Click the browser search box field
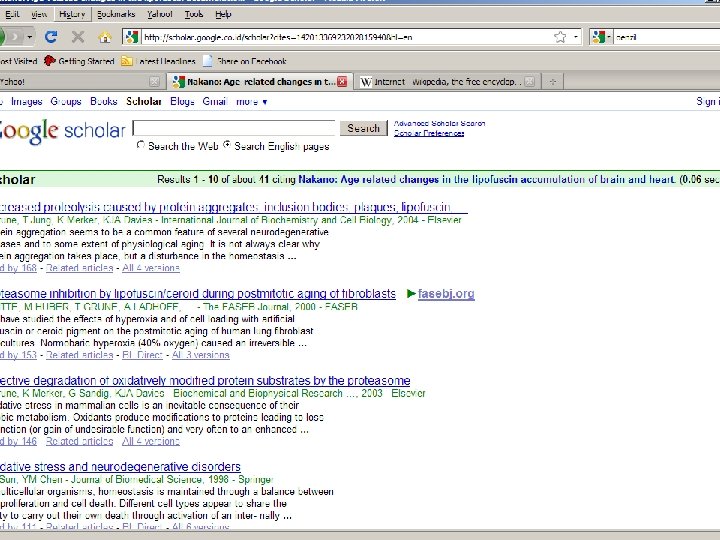 click(x=667, y=37)
